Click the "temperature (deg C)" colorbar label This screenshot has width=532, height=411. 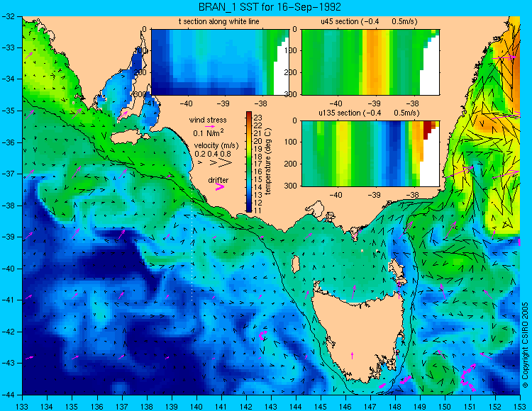coord(268,162)
